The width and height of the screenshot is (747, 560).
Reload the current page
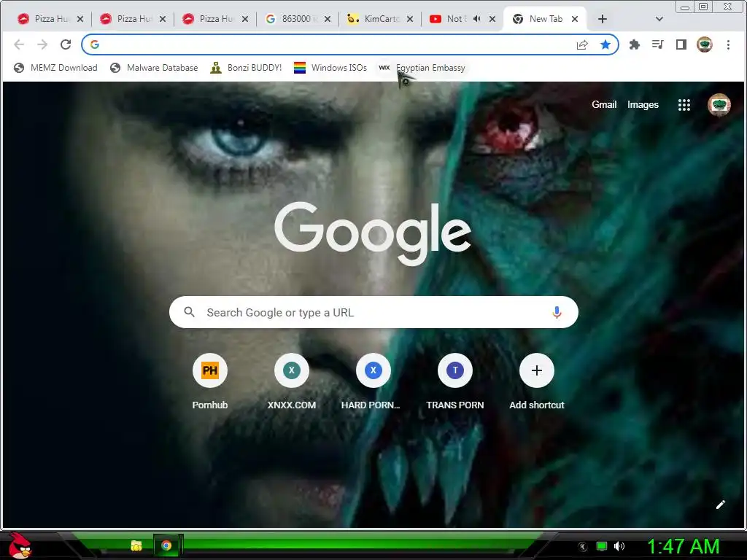click(x=66, y=44)
